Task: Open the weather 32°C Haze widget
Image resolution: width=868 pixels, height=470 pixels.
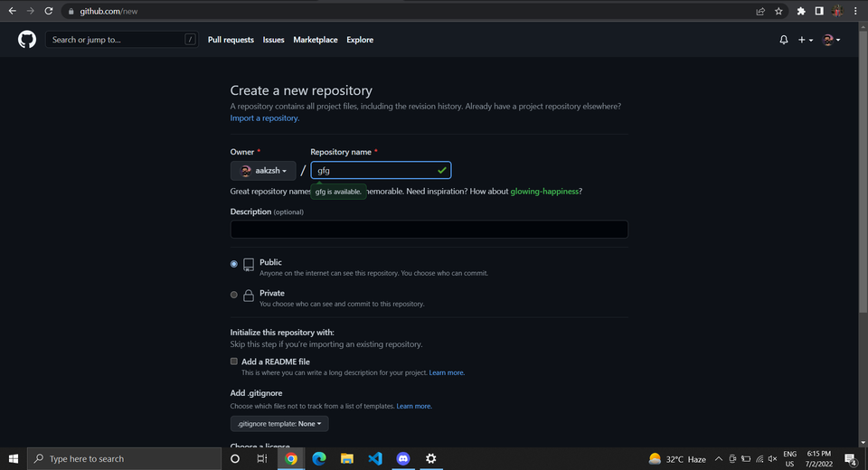Action: pyautogui.click(x=677, y=459)
